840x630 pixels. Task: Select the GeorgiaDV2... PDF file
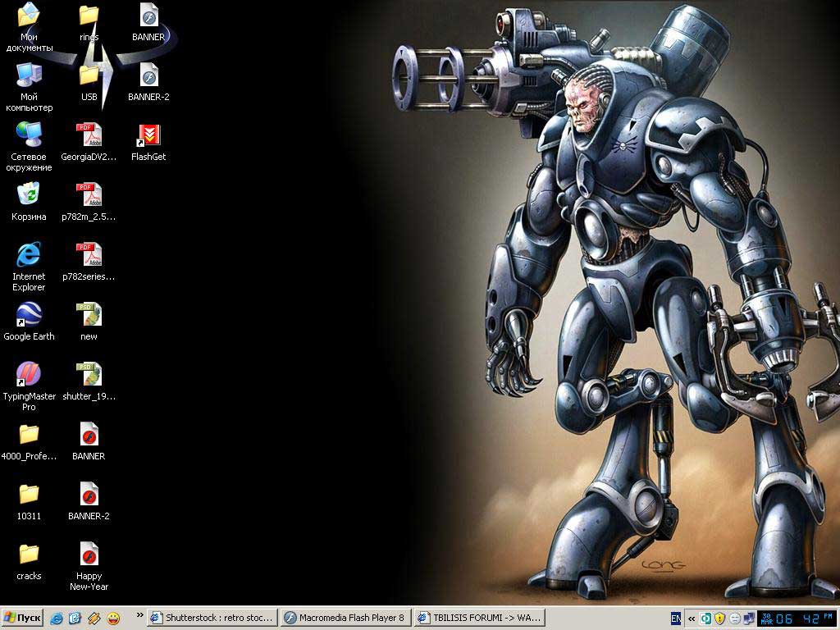click(x=89, y=142)
